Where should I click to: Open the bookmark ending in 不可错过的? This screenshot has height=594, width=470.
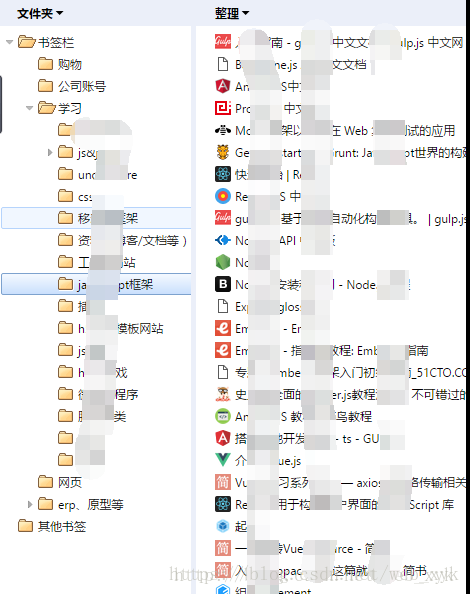click(x=340, y=394)
